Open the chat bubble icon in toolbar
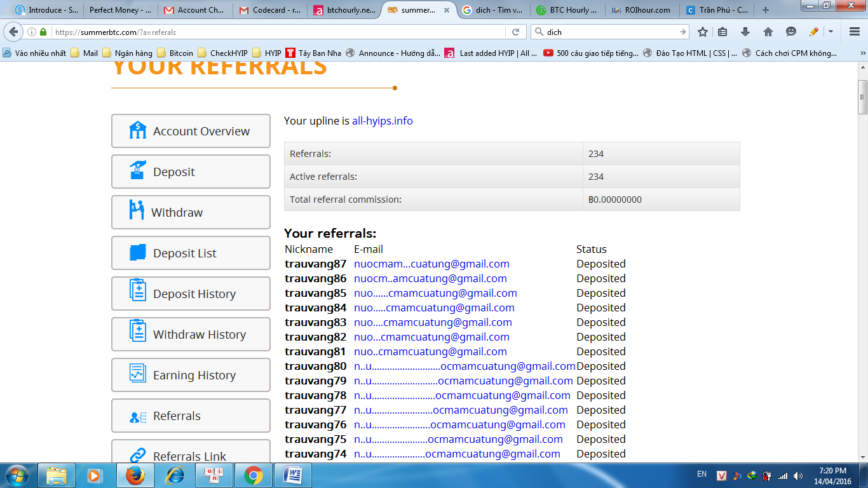868x488 pixels. pos(790,32)
